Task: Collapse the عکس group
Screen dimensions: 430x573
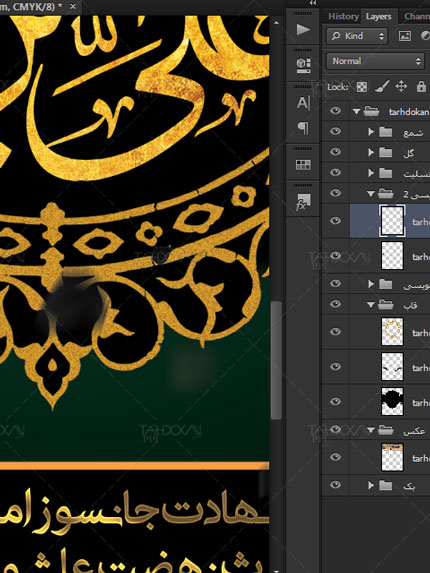Action: click(x=371, y=430)
